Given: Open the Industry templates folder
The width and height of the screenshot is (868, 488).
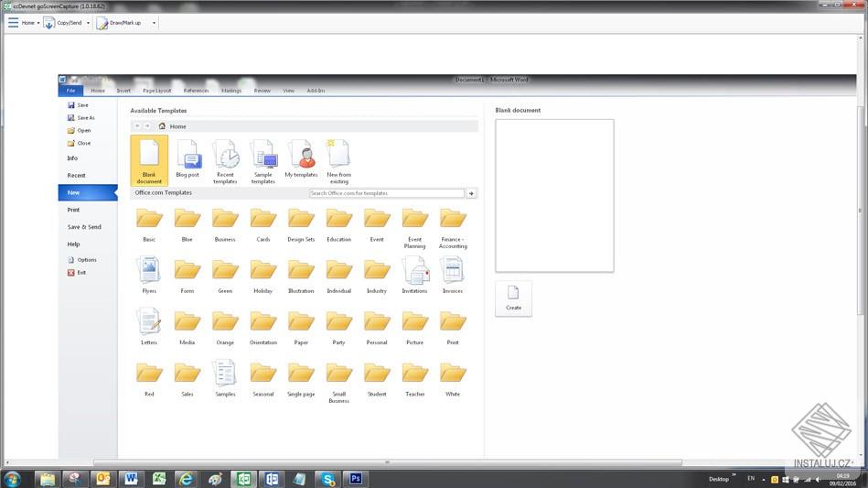Looking at the screenshot, I should pyautogui.click(x=377, y=277).
